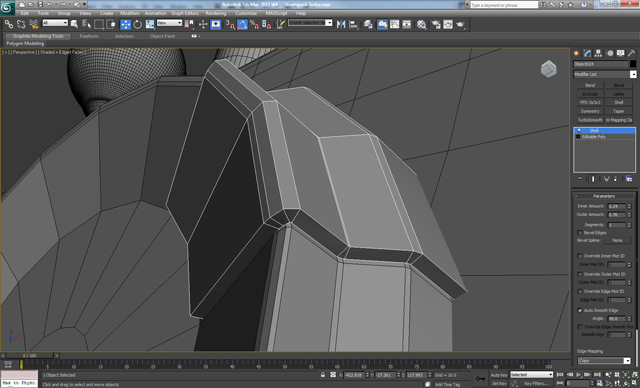This screenshot has height=388, width=640.
Task: Open the selection filter All dropdown
Action: point(55,23)
